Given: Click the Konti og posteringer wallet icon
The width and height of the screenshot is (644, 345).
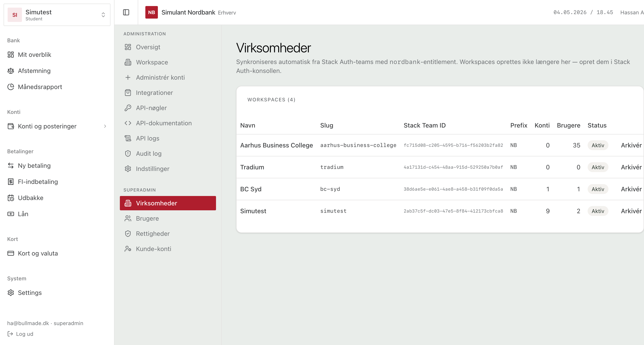Looking at the screenshot, I should point(11,126).
